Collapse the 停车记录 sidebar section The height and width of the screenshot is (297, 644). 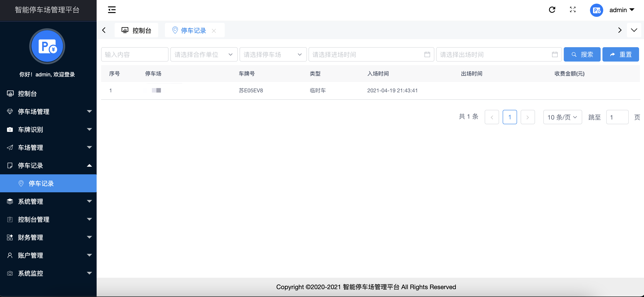[89, 165]
